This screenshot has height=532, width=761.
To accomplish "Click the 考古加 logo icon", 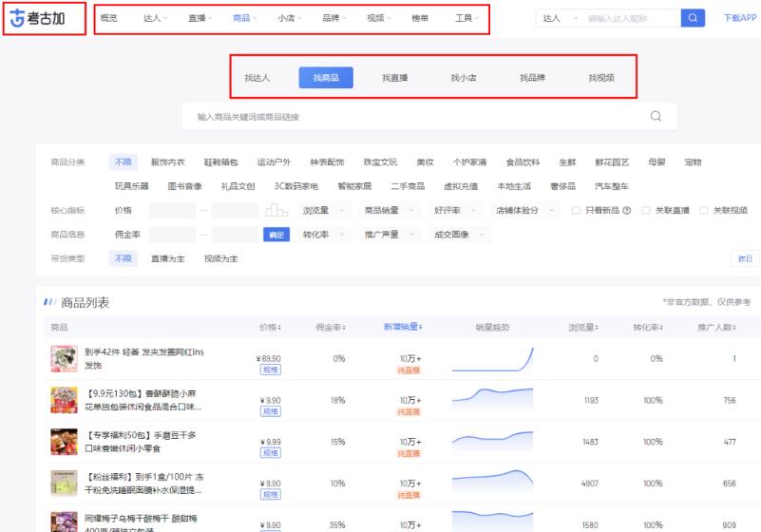I will 17,19.
